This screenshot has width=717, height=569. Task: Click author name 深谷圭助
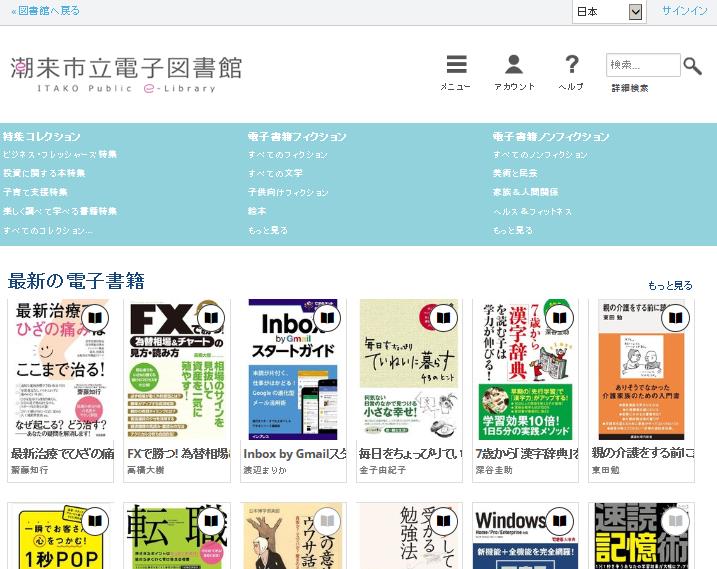tap(494, 470)
